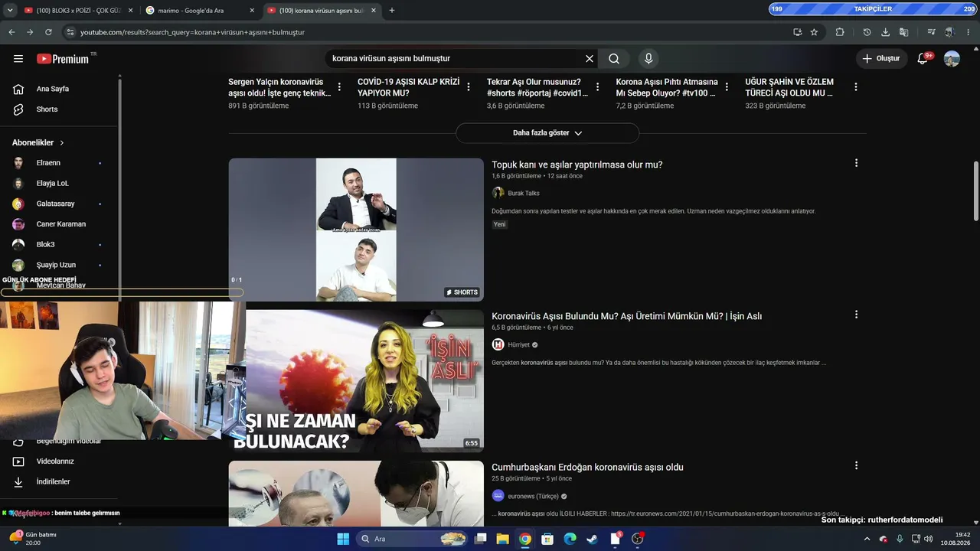Viewport: 980px width, 551px height.
Task: Open options for UĞUR ŞAHİN VE ÖZLEM TÜRECİ video
Action: click(856, 87)
